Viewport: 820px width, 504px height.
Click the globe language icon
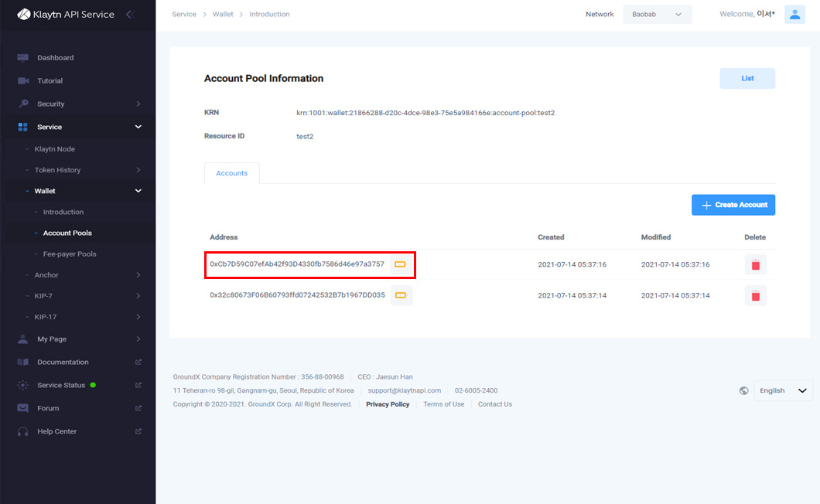[743, 390]
